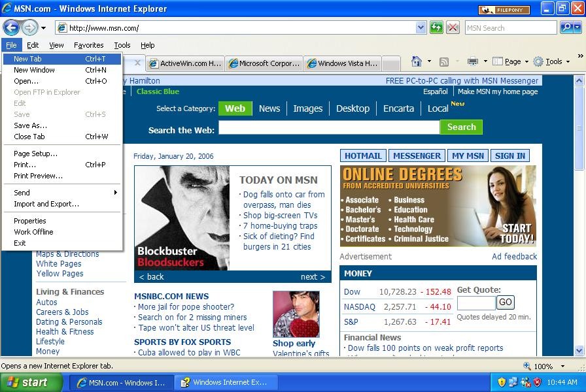Screen dimensions: 586x392
Task: Choose New Tab from the File menu
Action: pos(62,59)
